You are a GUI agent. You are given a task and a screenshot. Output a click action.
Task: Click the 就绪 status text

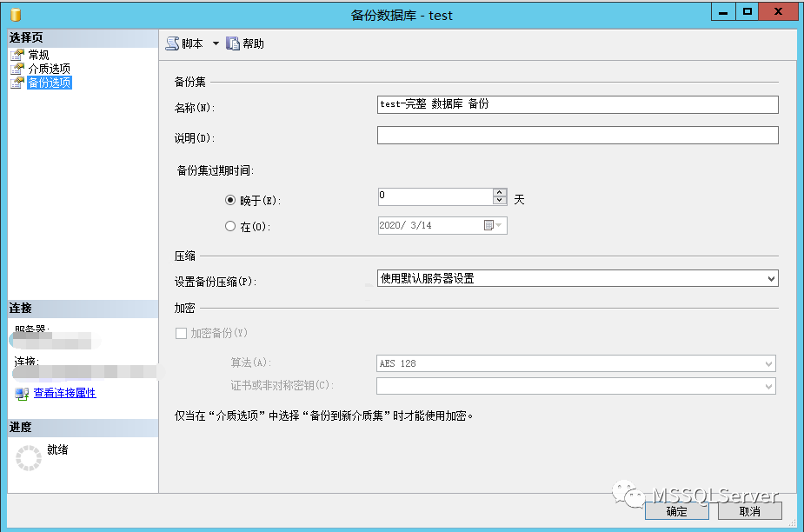[57, 450]
